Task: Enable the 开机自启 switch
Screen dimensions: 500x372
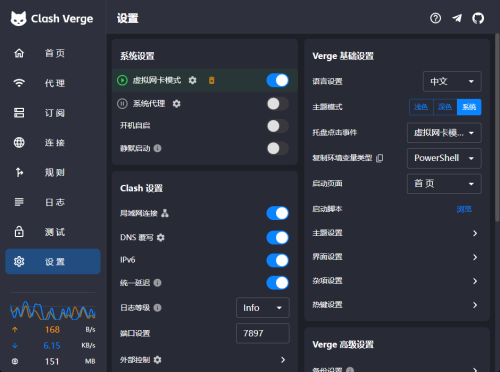Action: pyautogui.click(x=277, y=126)
